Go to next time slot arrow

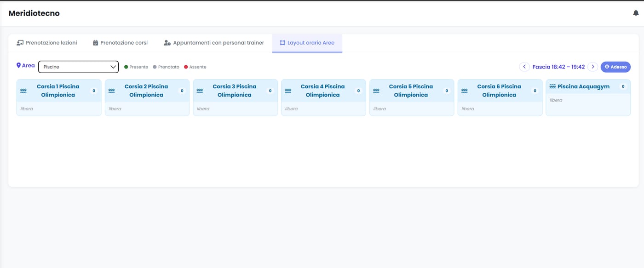(593, 67)
